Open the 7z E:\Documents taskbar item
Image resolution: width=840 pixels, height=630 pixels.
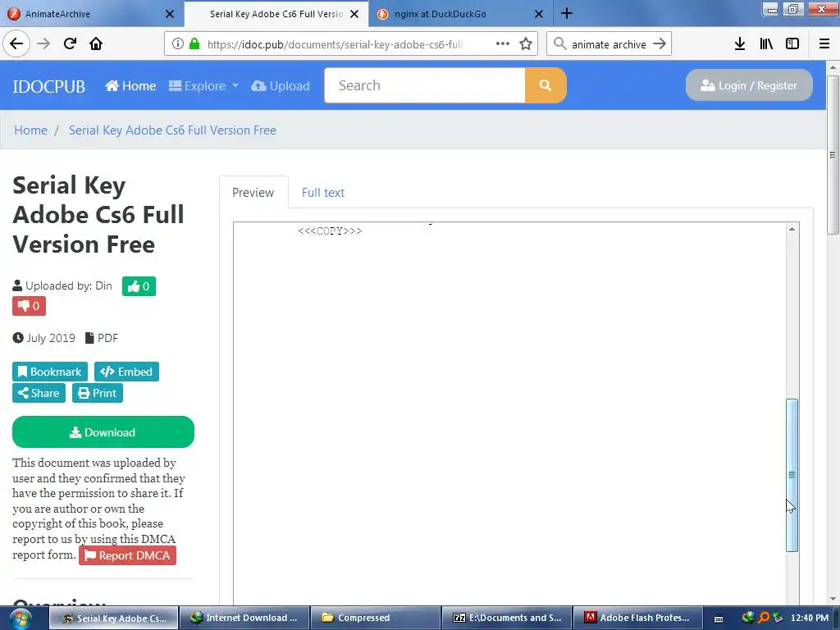coord(507,618)
